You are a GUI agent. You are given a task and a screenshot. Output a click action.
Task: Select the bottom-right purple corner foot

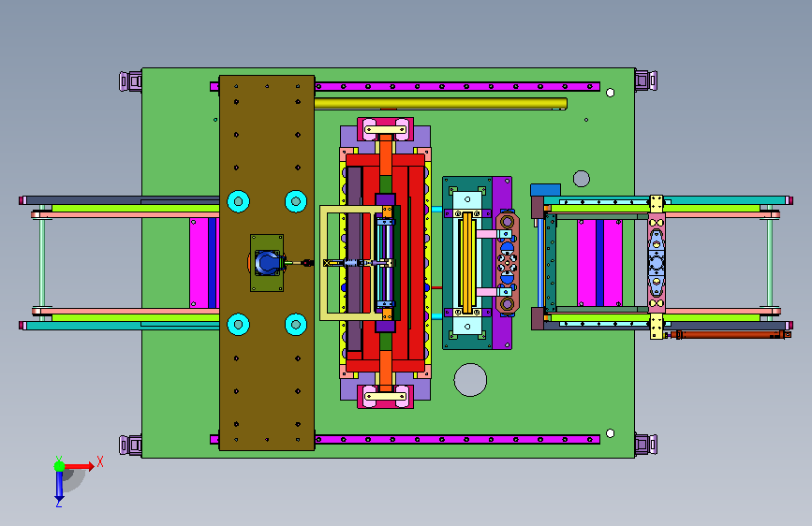(x=646, y=445)
